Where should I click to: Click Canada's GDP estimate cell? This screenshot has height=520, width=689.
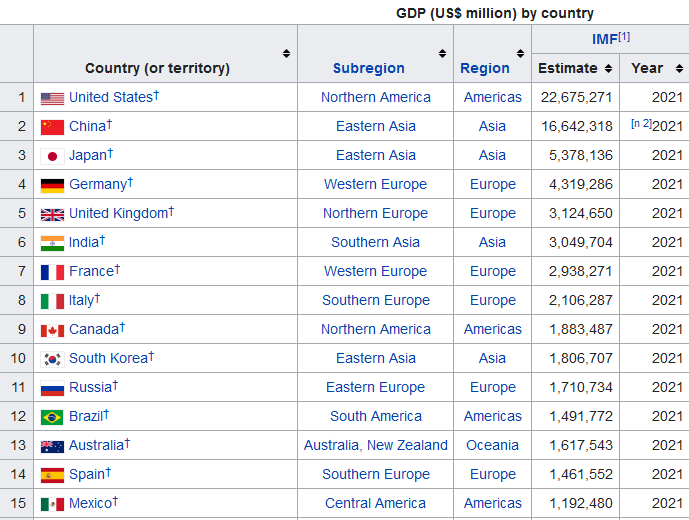575,329
